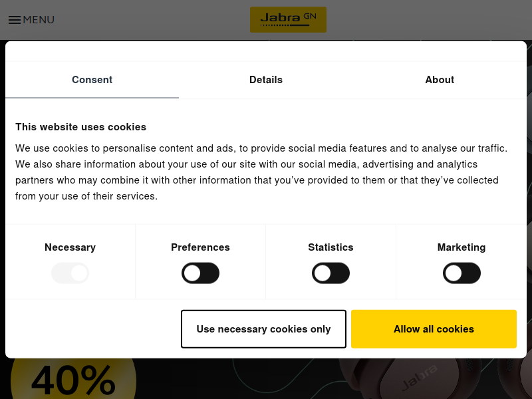Click the Preferences category label
This screenshot has height=399, width=532.
201,247
